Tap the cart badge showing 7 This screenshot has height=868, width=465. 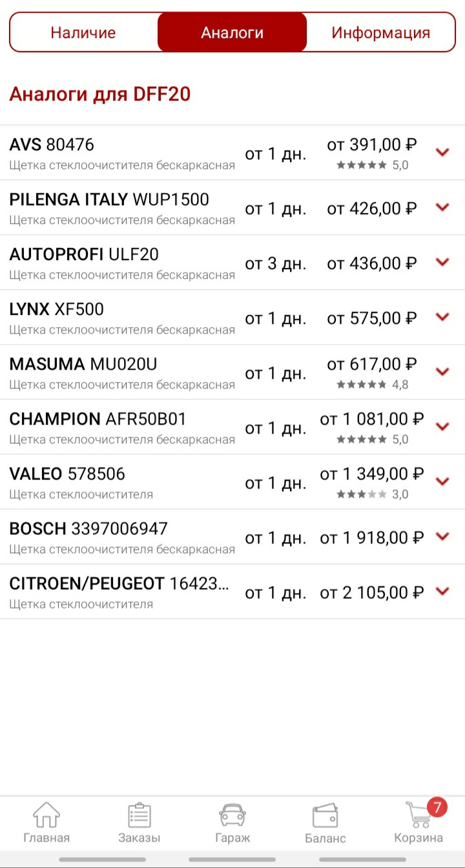pyautogui.click(x=437, y=807)
